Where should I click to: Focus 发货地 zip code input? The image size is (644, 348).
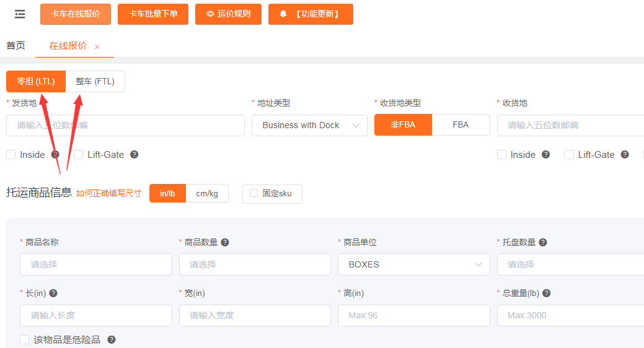[x=126, y=125]
